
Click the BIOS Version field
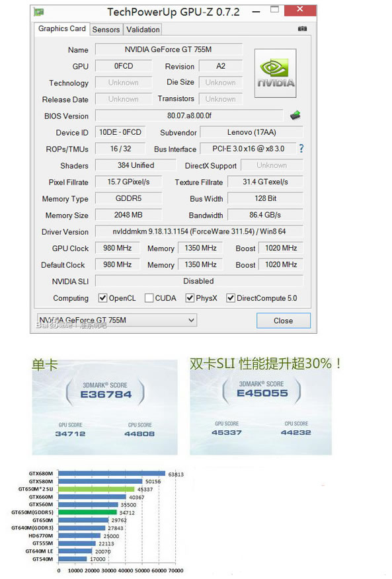pos(189,116)
